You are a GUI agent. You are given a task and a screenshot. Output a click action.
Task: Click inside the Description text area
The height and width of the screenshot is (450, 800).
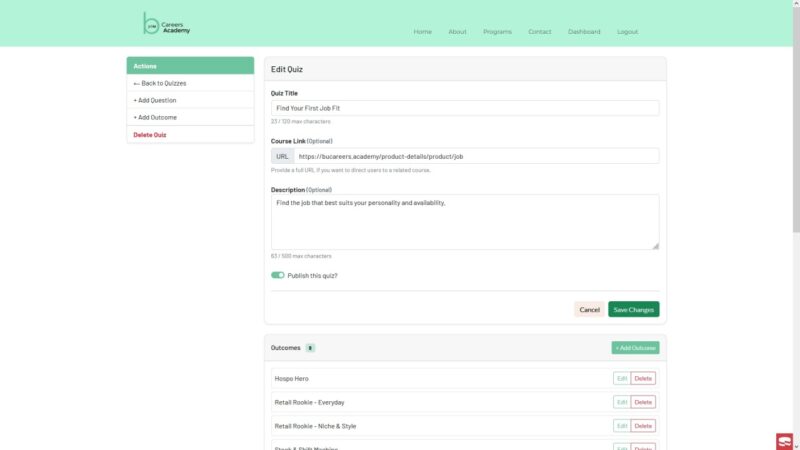pyautogui.click(x=465, y=222)
